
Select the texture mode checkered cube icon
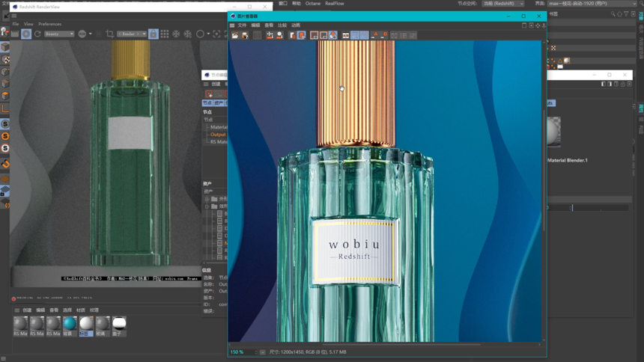(x=5, y=59)
